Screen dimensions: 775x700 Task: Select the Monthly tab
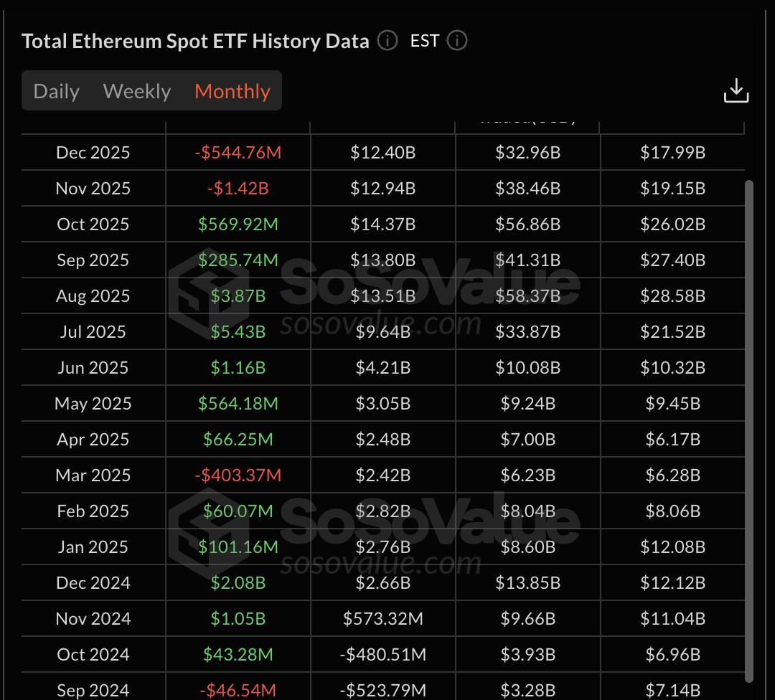point(232,91)
